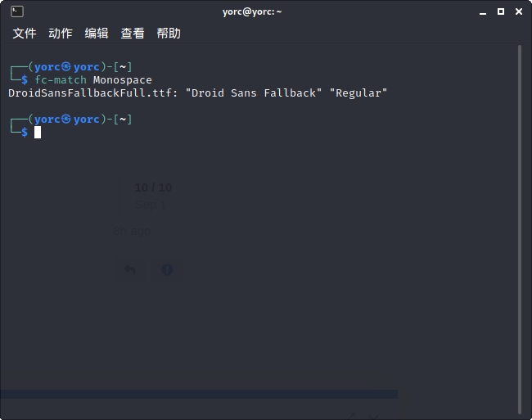The width and height of the screenshot is (532, 420).
Task: Open the 文件 menu
Action: click(x=25, y=34)
